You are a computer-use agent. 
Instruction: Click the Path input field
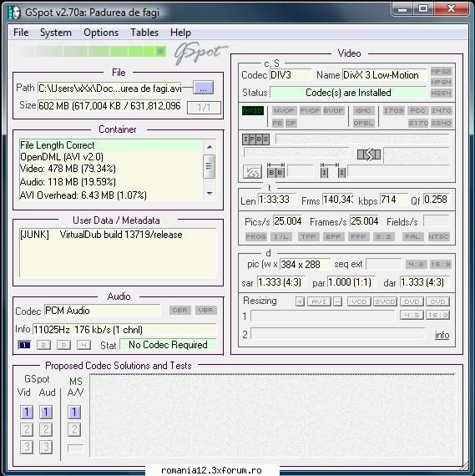[110, 89]
